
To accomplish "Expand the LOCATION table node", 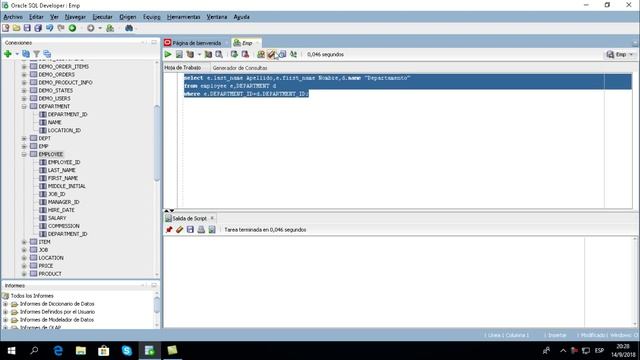I will point(24,258).
